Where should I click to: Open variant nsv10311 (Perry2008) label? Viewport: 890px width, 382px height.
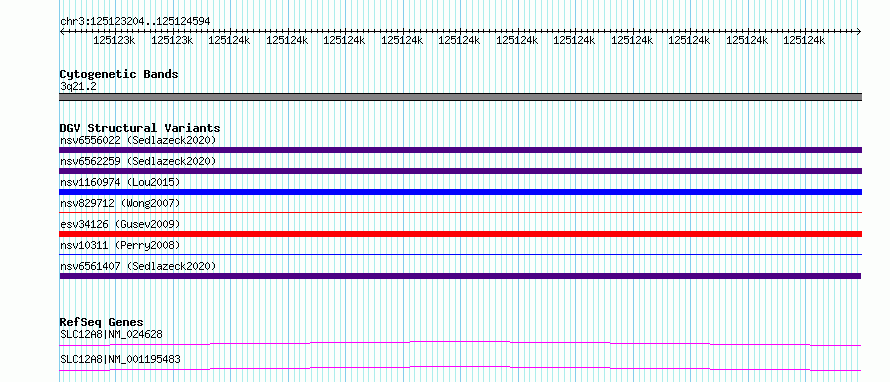[x=120, y=245]
